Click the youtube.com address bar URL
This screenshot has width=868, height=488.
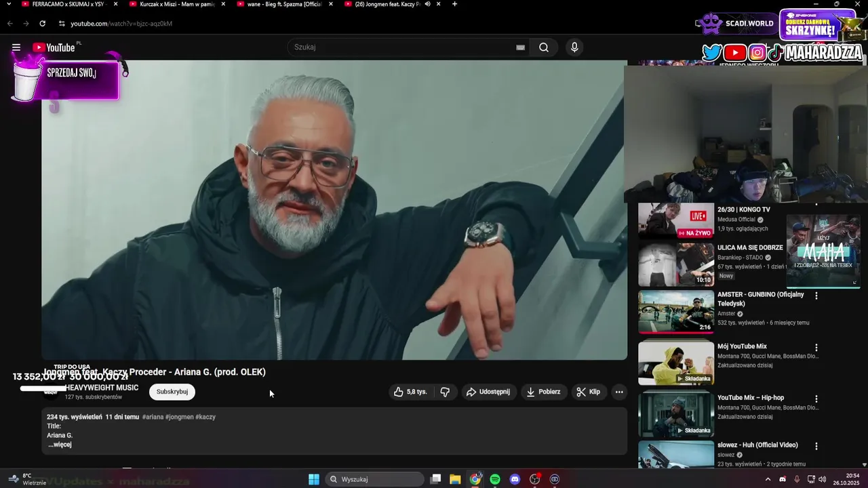pyautogui.click(x=121, y=24)
